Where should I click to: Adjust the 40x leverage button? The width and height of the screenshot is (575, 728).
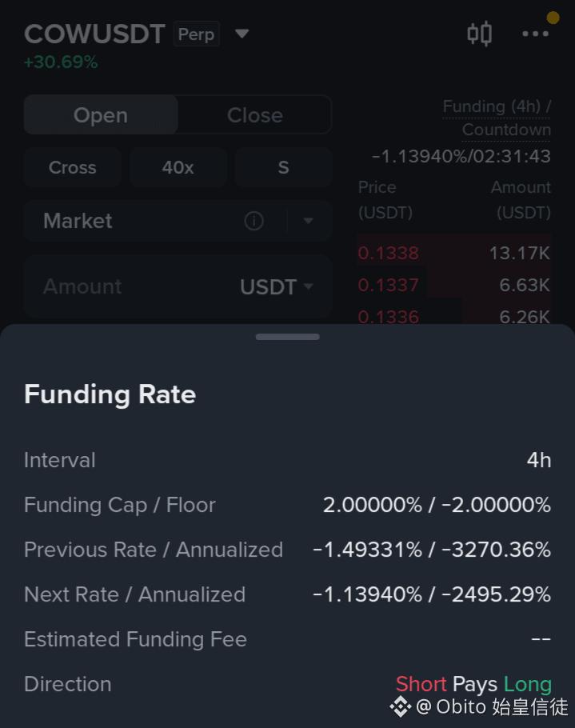coord(178,167)
